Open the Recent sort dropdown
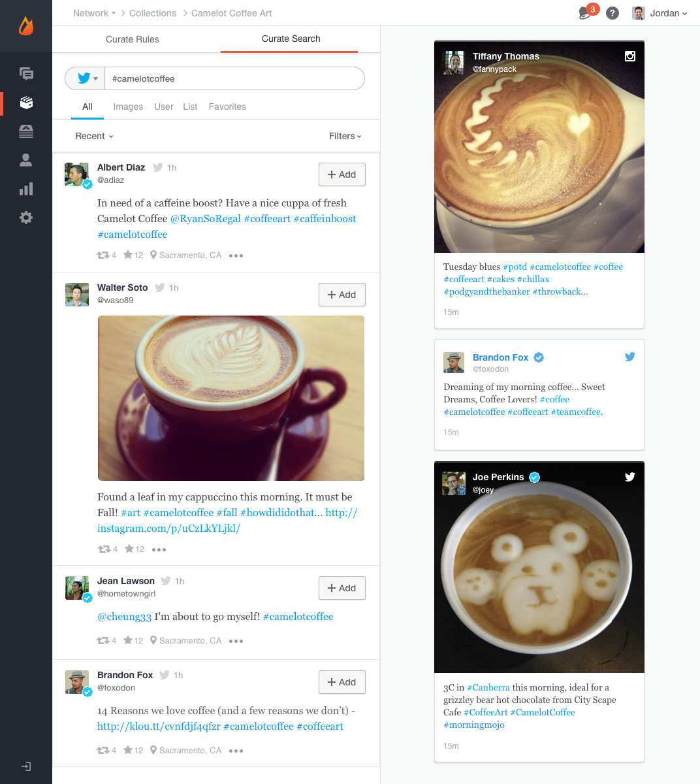This screenshot has height=784, width=700. (x=94, y=136)
